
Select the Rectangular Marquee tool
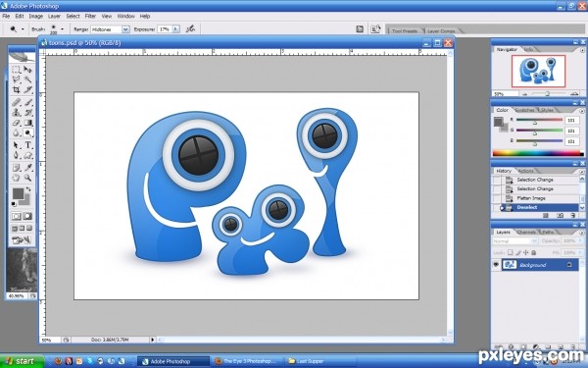click(x=16, y=70)
